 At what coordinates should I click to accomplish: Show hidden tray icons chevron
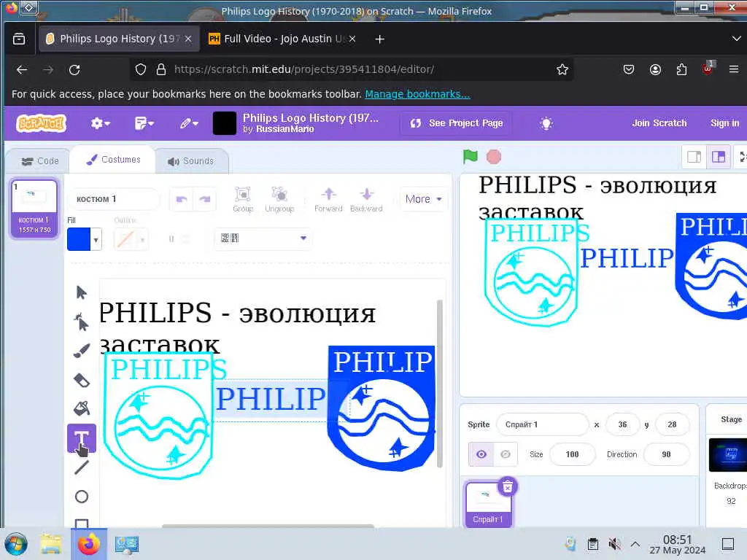coord(635,544)
